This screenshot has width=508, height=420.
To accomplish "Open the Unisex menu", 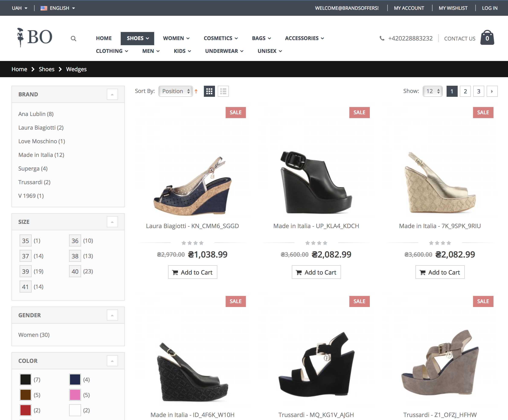I will click(270, 51).
